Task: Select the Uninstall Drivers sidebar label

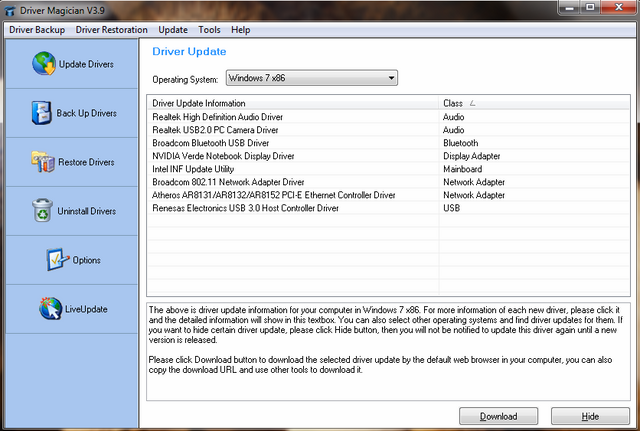Action: [x=87, y=211]
